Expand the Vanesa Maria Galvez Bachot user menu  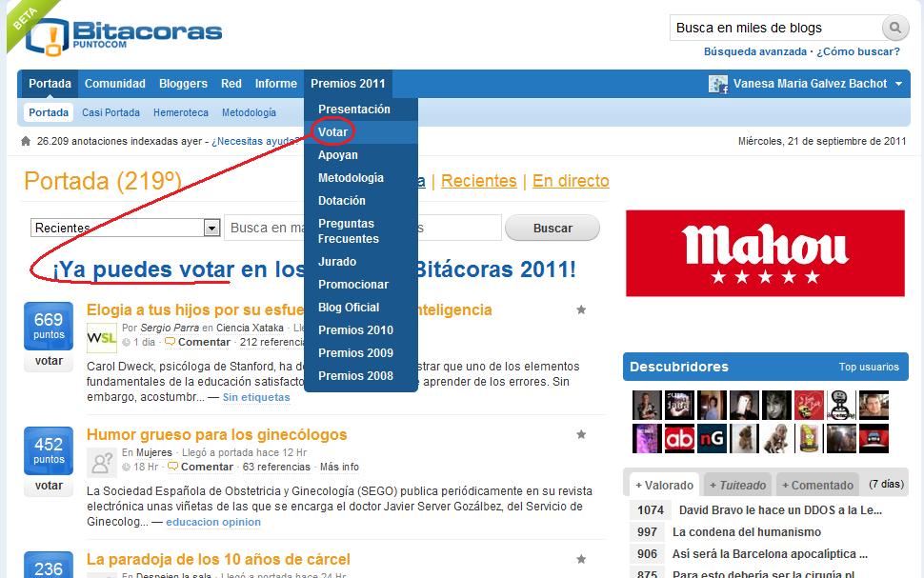tap(898, 84)
